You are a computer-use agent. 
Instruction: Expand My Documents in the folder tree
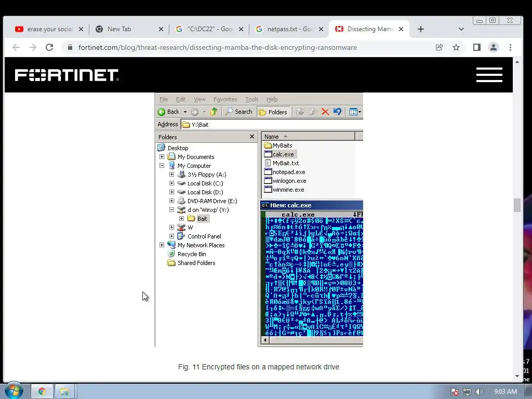(x=162, y=157)
